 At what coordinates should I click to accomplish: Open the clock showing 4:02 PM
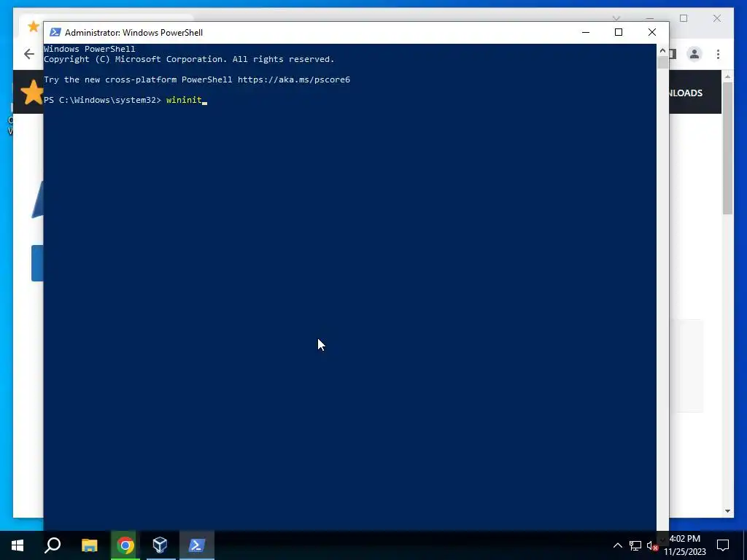coord(685,545)
